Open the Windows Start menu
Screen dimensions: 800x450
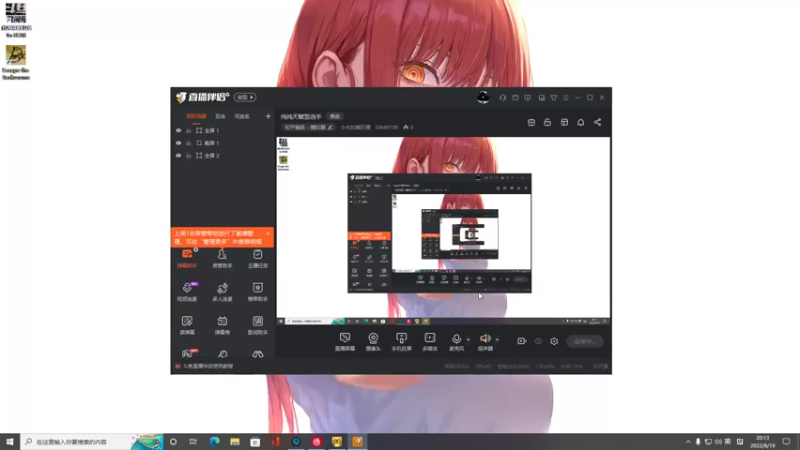click(10, 442)
